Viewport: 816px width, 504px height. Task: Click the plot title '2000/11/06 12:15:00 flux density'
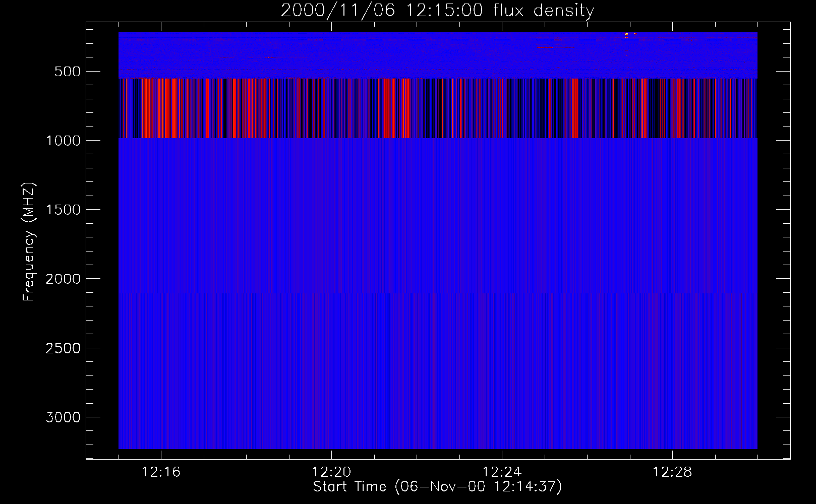(x=437, y=11)
